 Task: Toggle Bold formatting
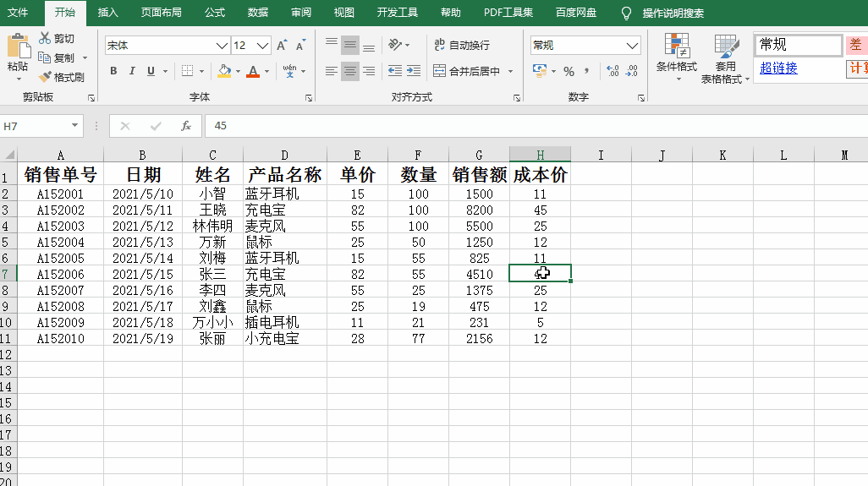click(x=113, y=71)
